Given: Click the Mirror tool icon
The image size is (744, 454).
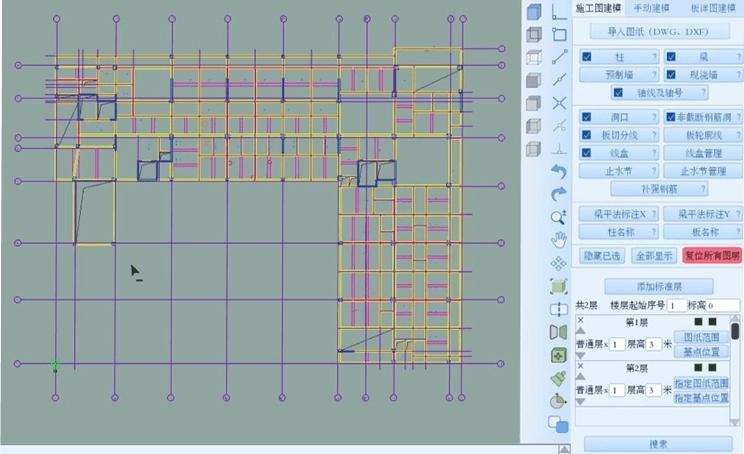Looking at the screenshot, I should tap(559, 331).
